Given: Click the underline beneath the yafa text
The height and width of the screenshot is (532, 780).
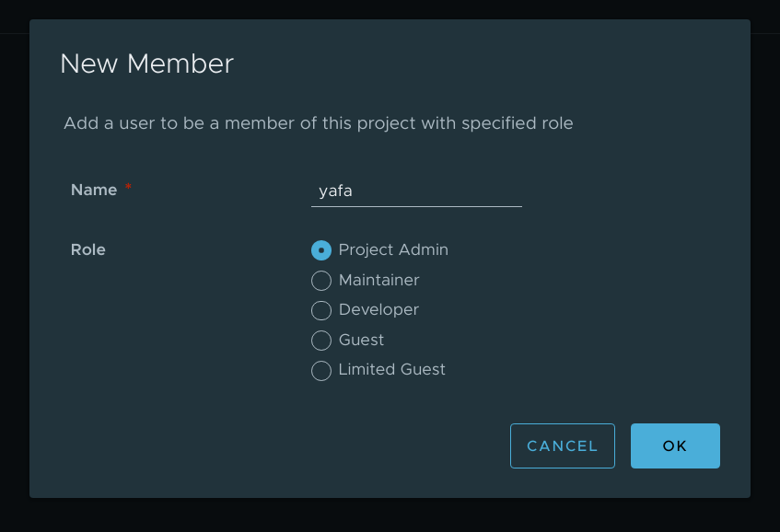Looking at the screenshot, I should pyautogui.click(x=416, y=206).
